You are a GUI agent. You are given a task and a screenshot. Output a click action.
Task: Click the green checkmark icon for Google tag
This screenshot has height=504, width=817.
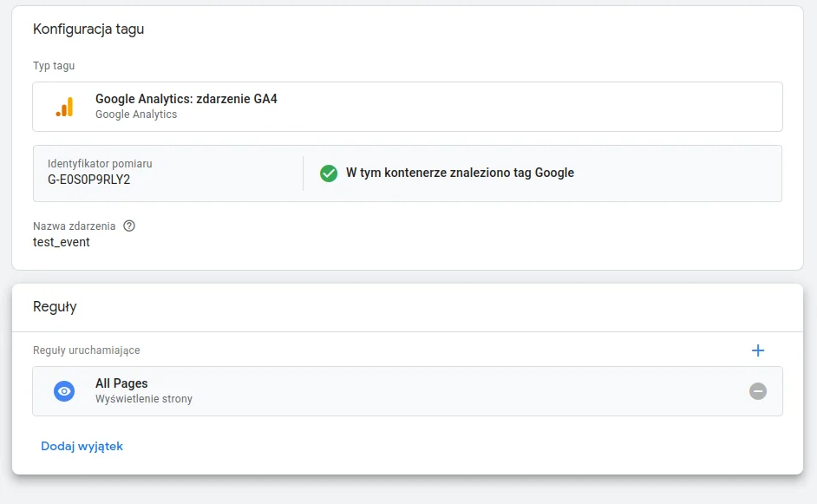329,173
